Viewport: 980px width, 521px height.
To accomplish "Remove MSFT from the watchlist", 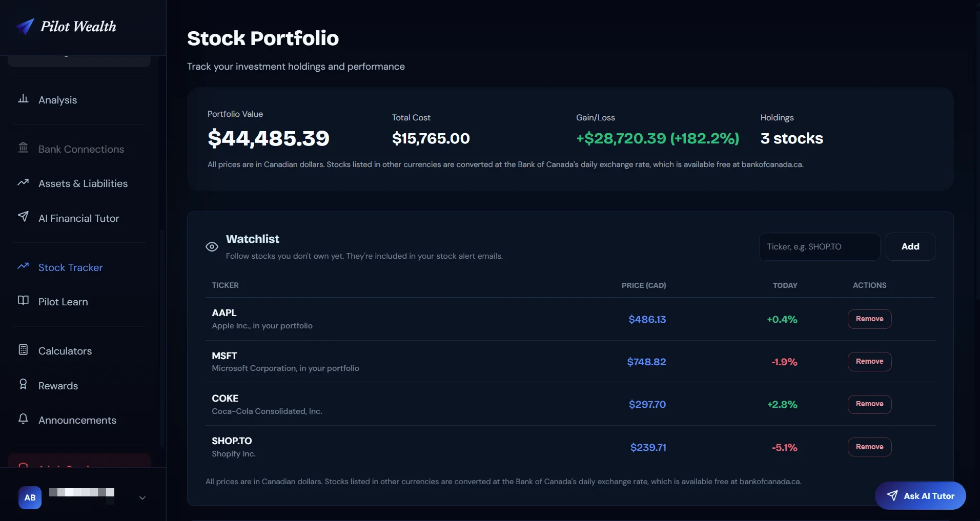I will (x=869, y=361).
